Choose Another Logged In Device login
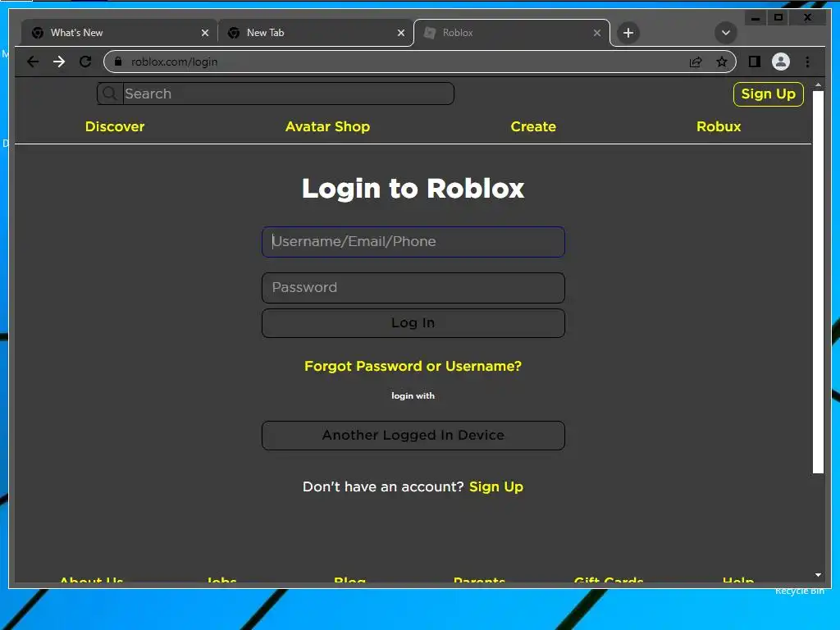 (x=413, y=436)
